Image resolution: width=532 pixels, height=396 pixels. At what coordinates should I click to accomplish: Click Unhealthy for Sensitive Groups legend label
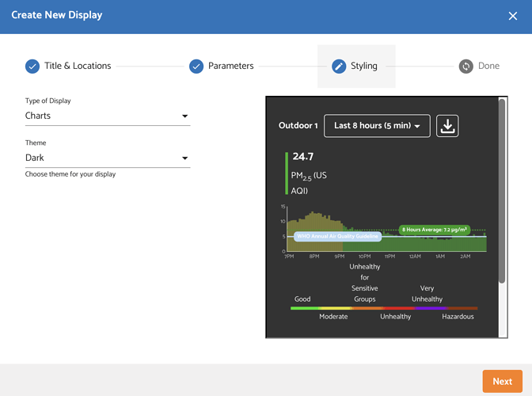click(365, 283)
